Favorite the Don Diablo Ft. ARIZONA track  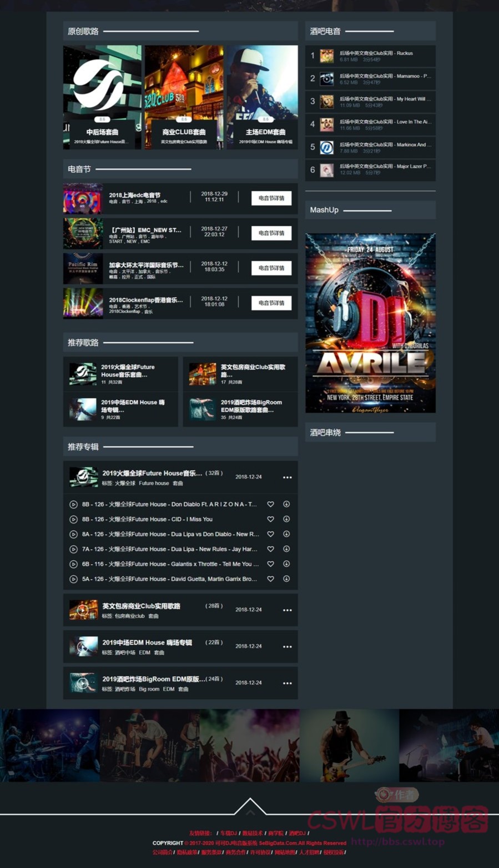tap(270, 504)
